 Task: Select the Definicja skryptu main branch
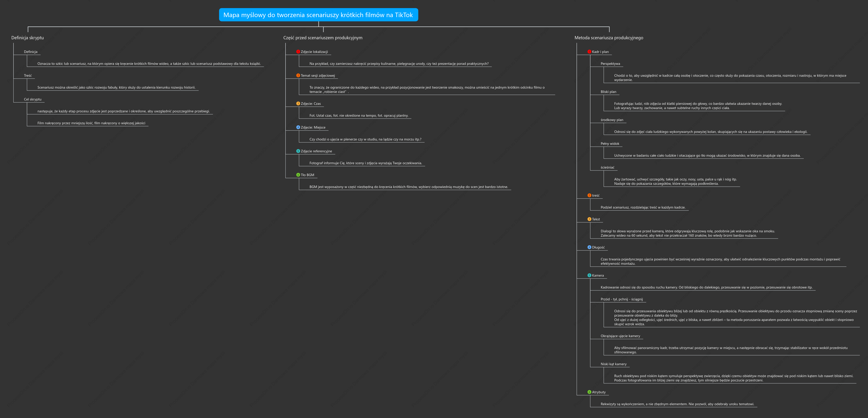point(28,38)
